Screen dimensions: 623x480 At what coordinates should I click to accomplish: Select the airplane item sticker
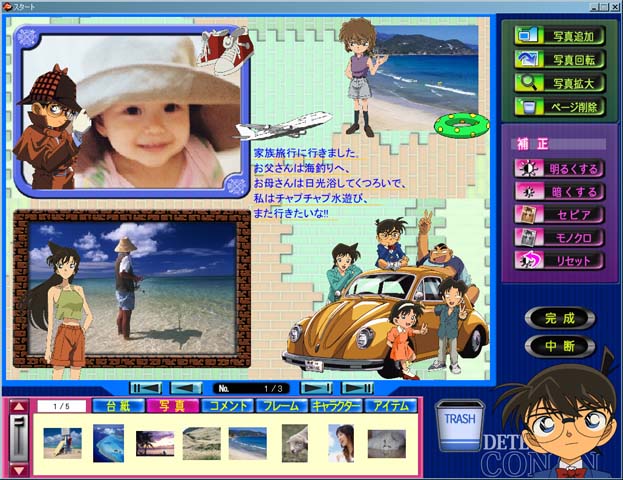pos(283,126)
